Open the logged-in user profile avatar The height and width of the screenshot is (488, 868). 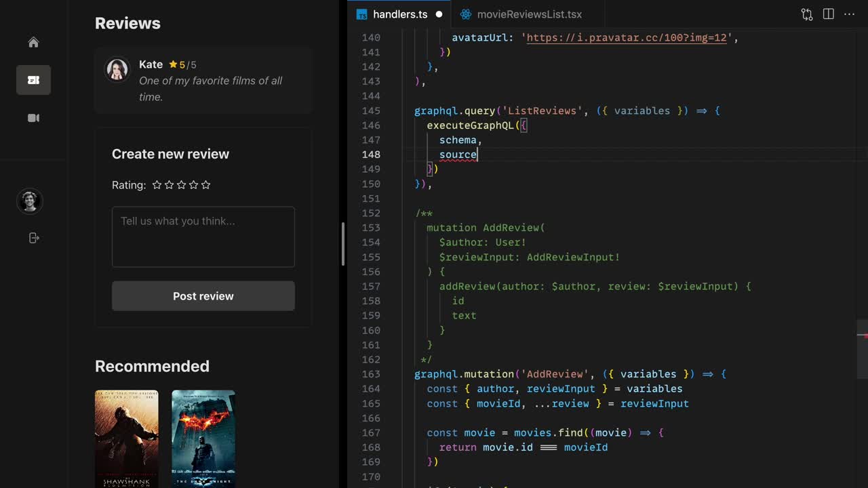pyautogui.click(x=30, y=201)
